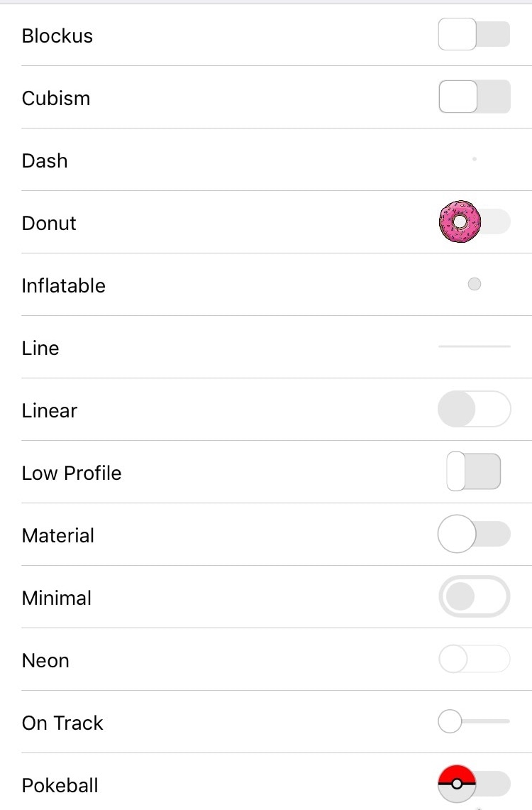
Task: Tap the Low Profile text label
Action: tap(72, 473)
